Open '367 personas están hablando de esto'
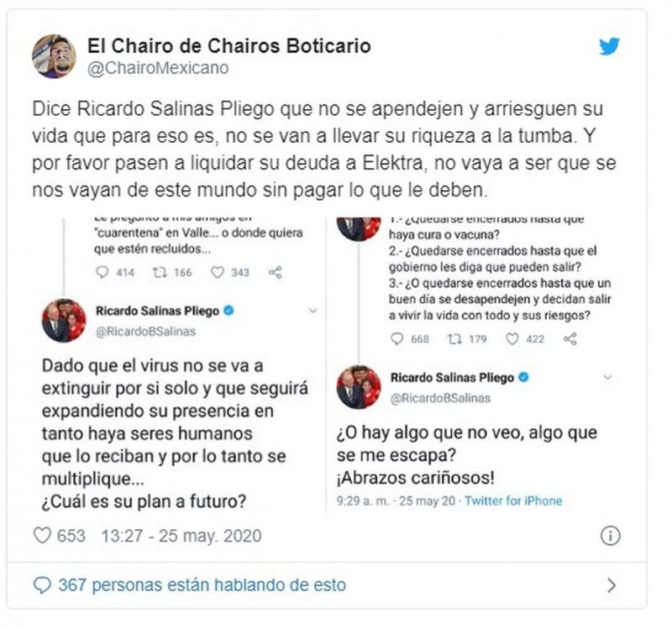672x629 pixels. click(202, 584)
